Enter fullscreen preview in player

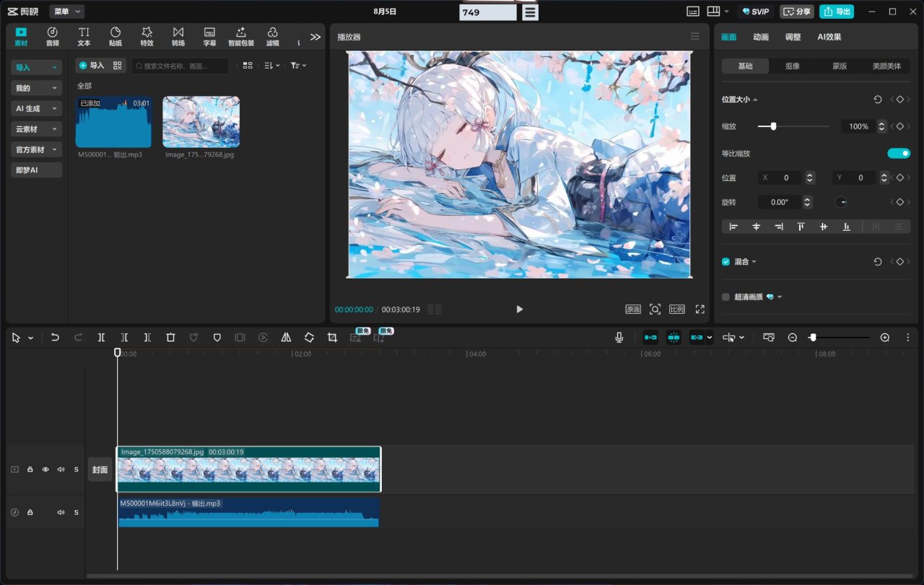tap(699, 309)
